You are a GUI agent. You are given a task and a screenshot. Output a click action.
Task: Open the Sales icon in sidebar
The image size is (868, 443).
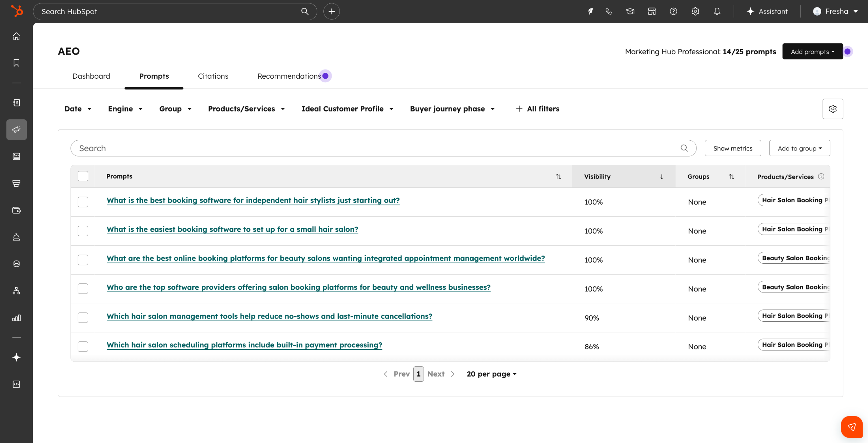pos(16,183)
